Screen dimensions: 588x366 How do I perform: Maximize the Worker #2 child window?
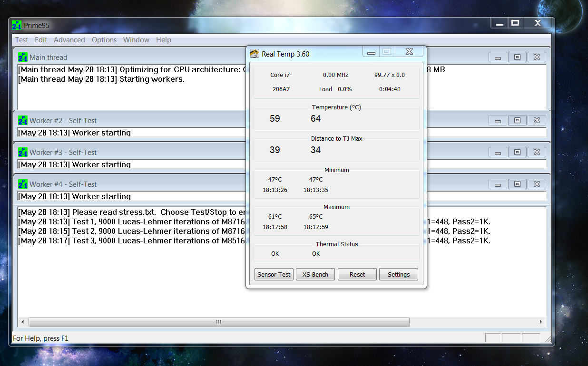pos(517,120)
